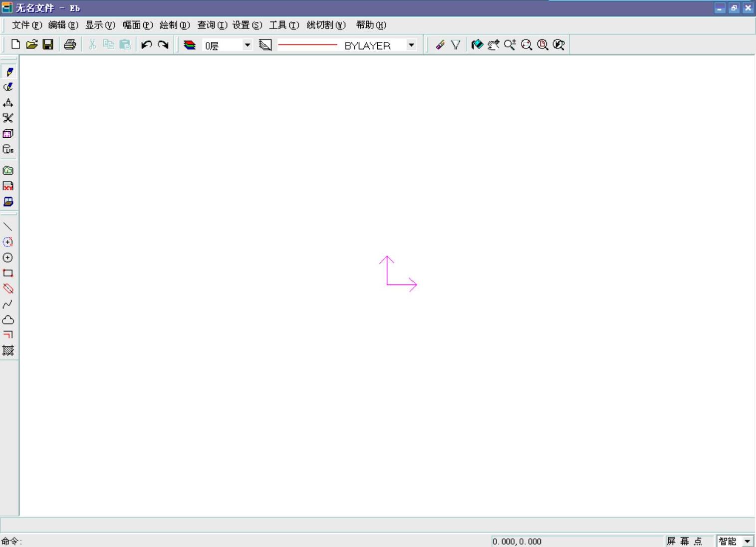Screen dimensions: 756x547
Task: Expand the 0层 layer dropdown
Action: coord(247,45)
